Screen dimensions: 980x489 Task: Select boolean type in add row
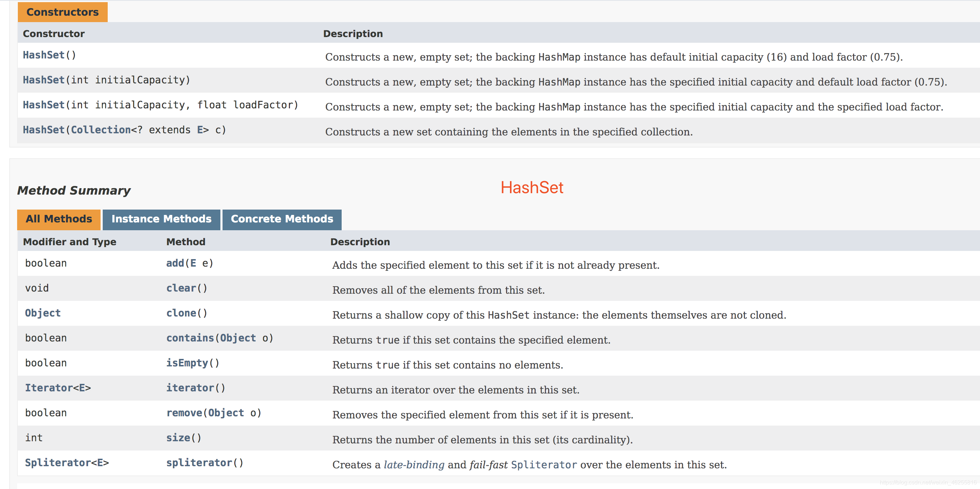coord(46,263)
